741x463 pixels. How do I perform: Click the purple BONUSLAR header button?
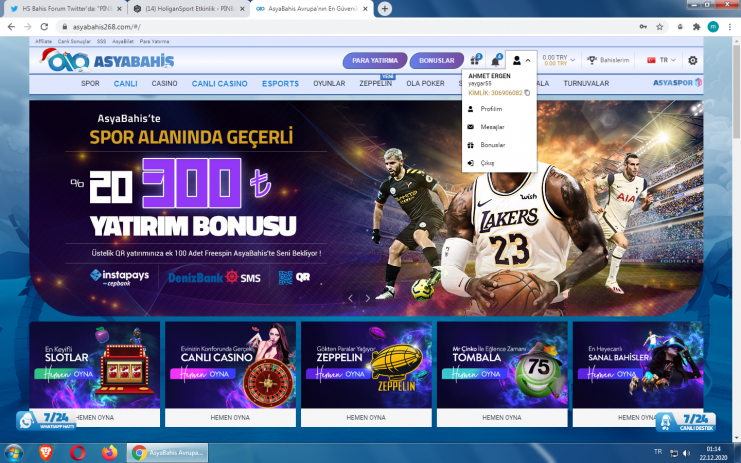[x=437, y=60]
